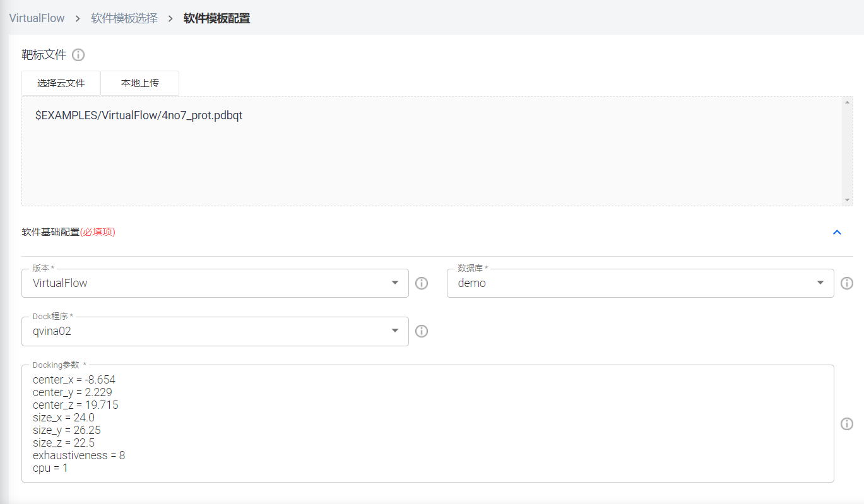Click the size_x = 24.0 line
Screen dimensions: 864x504
click(64, 418)
